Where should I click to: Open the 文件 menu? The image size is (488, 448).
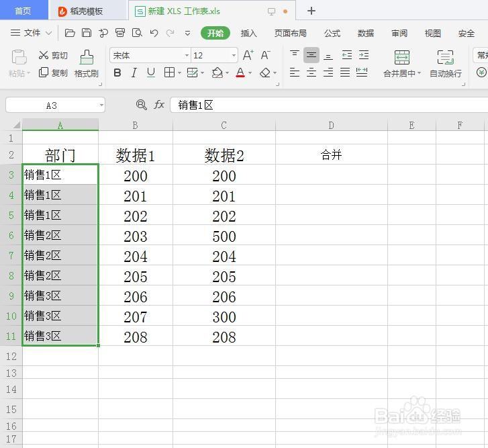[x=31, y=33]
